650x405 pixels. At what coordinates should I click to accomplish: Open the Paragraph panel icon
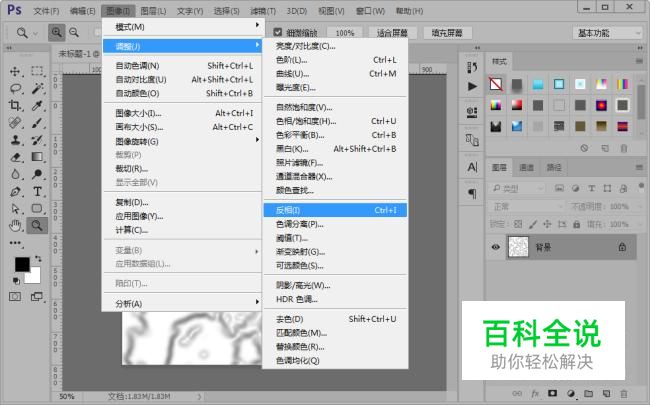click(472, 193)
